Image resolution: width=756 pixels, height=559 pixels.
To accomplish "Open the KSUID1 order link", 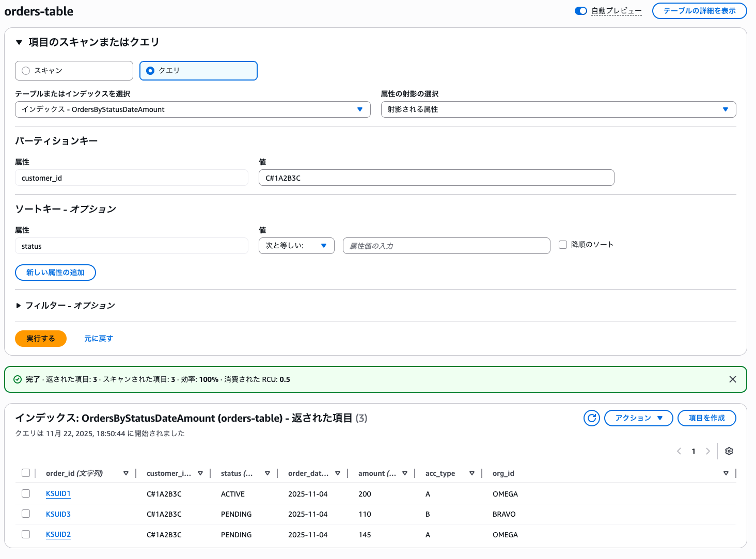I will (58, 493).
